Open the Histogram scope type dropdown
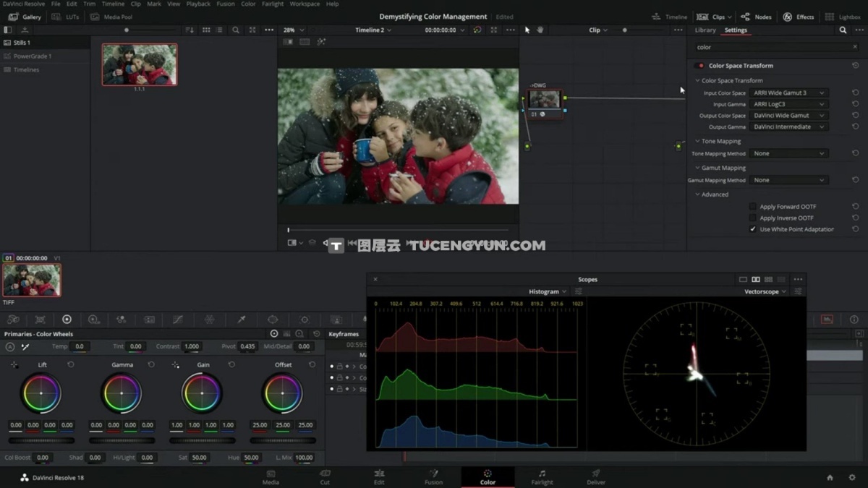 pos(548,291)
